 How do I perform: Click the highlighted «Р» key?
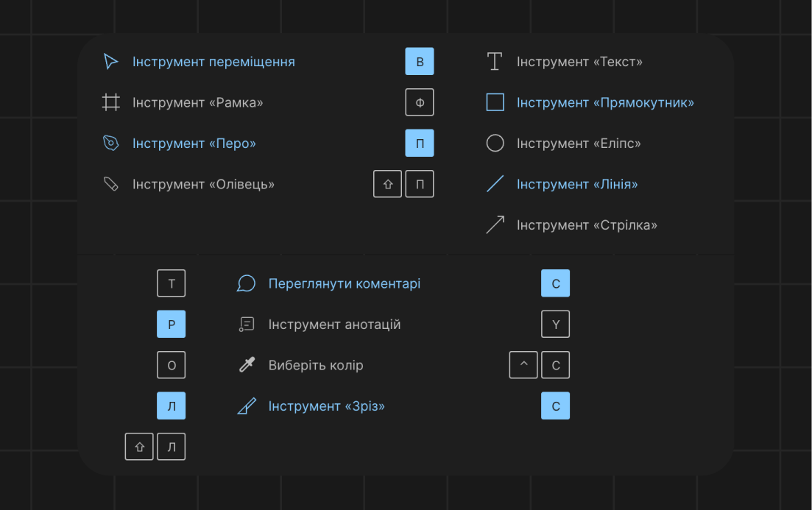(172, 325)
